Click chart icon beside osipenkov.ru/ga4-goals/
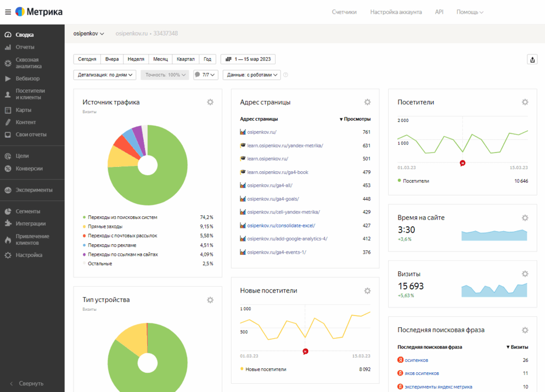This screenshot has height=392, width=545. pyautogui.click(x=243, y=199)
